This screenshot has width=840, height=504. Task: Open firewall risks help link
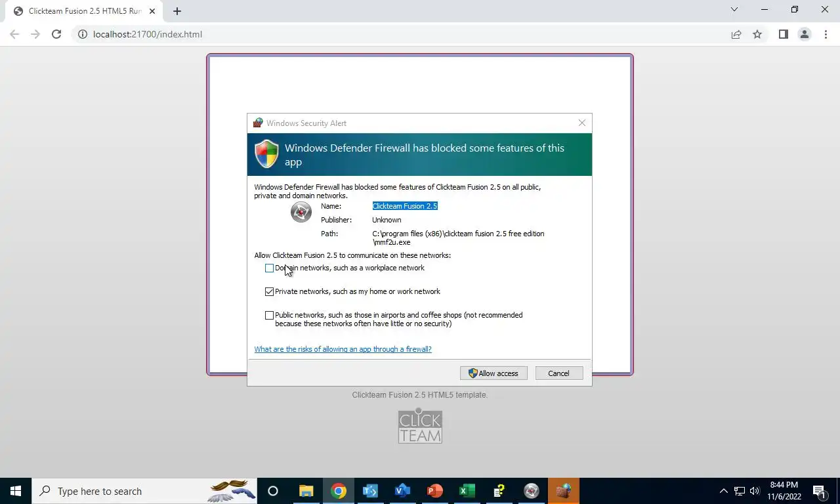[x=343, y=349]
